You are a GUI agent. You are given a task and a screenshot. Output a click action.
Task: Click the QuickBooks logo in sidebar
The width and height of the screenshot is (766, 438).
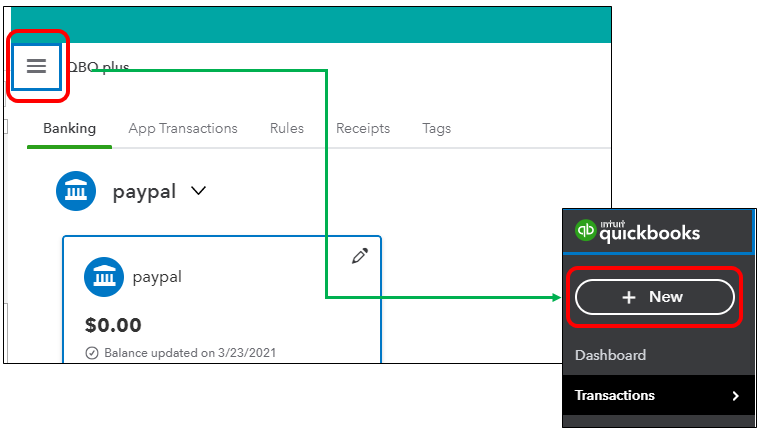pos(638,231)
